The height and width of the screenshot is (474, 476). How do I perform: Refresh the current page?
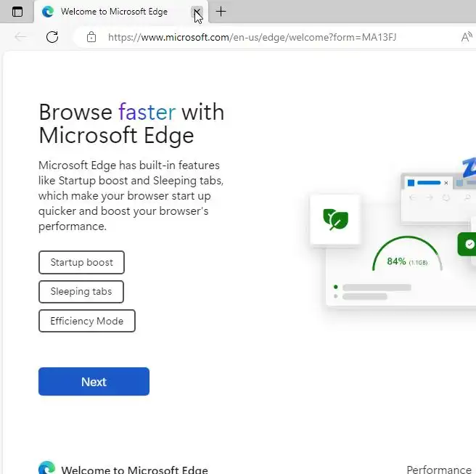52,37
